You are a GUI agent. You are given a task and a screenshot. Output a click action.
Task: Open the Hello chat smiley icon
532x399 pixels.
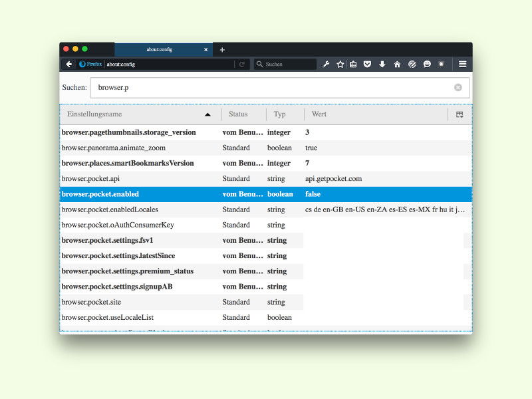(x=427, y=64)
